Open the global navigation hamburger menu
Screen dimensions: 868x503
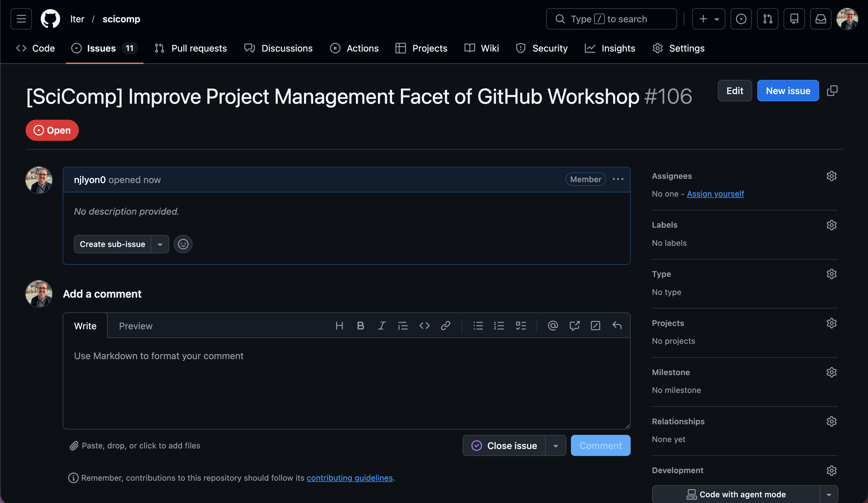click(21, 19)
